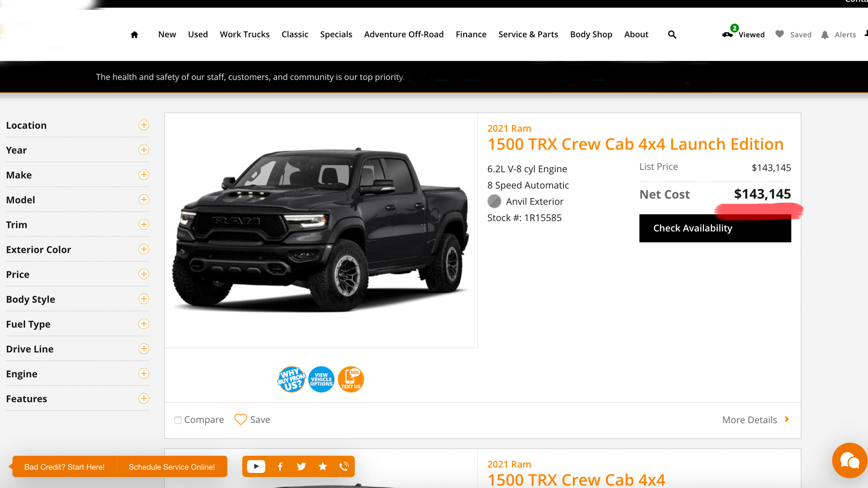This screenshot has width=868, height=488.
Task: Go to the home page icon
Action: 134,35
